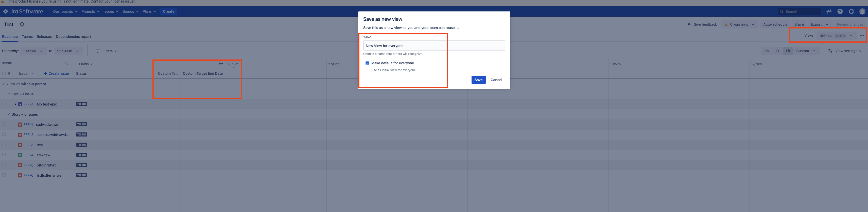
Task: Switch to the Roadmap tab
Action: tap(10, 37)
